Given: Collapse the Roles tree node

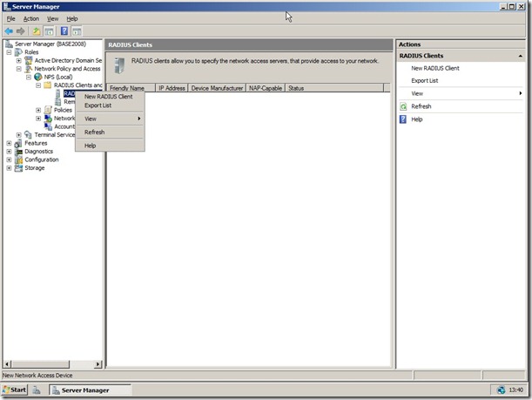Looking at the screenshot, I should click(x=10, y=52).
